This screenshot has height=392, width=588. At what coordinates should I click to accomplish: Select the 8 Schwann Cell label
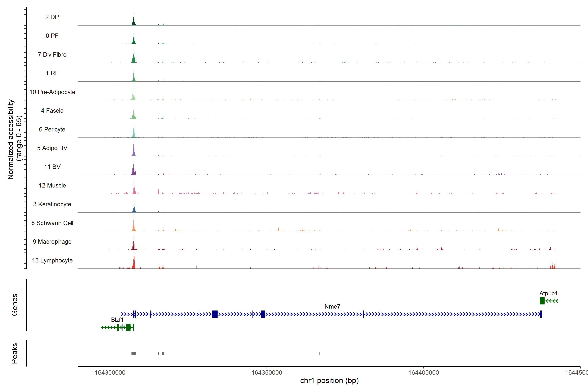click(x=52, y=223)
